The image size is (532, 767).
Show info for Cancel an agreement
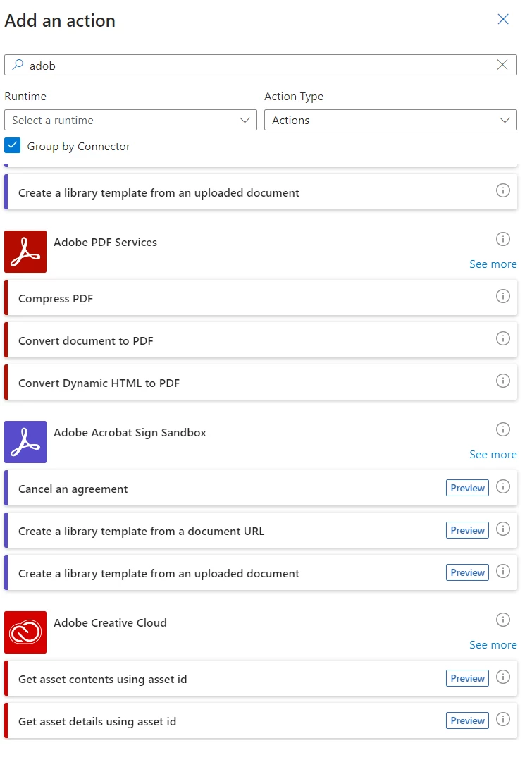point(502,486)
